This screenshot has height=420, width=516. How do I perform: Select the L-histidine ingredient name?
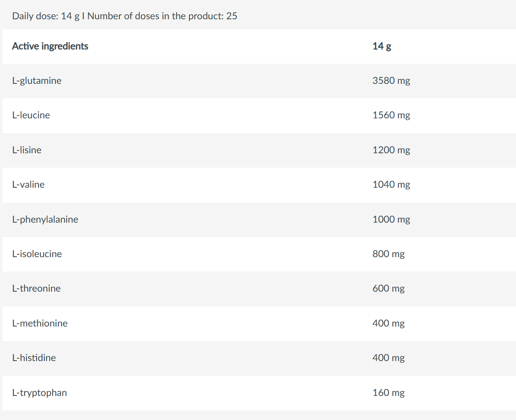(x=34, y=358)
